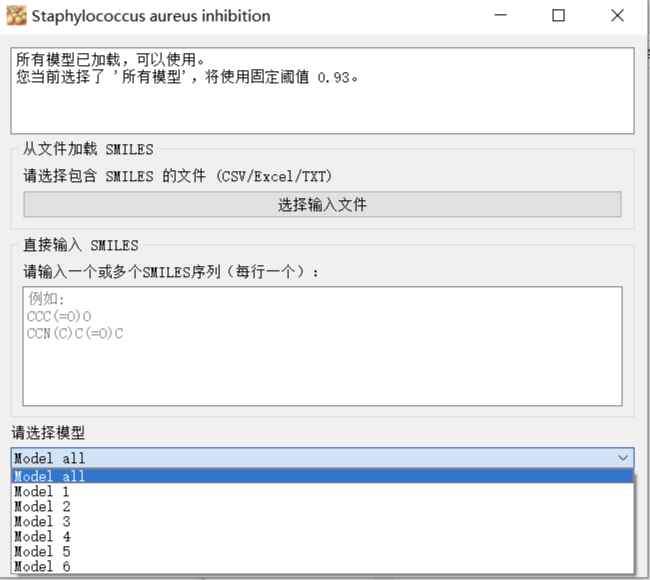Image resolution: width=650 pixels, height=580 pixels.
Task: Select highlighted 'Model all' in dropdown list
Action: point(322,476)
